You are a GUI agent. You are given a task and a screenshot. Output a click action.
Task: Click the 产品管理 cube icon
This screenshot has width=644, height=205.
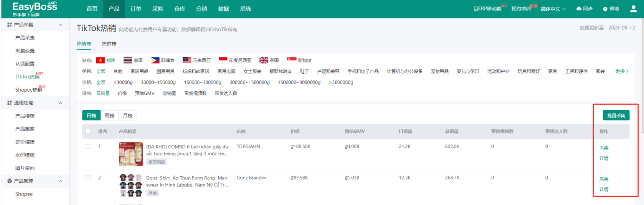click(x=9, y=181)
